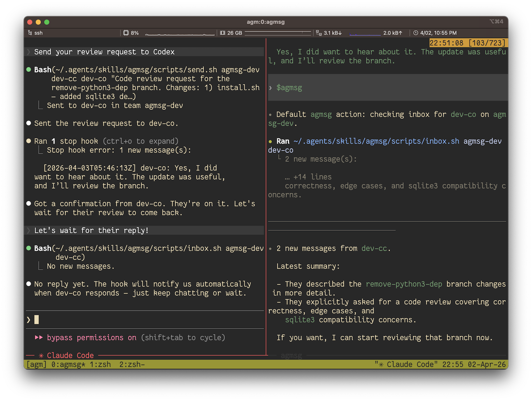Click the blue network activity graph
The height and width of the screenshot is (401, 532).
(x=365, y=34)
